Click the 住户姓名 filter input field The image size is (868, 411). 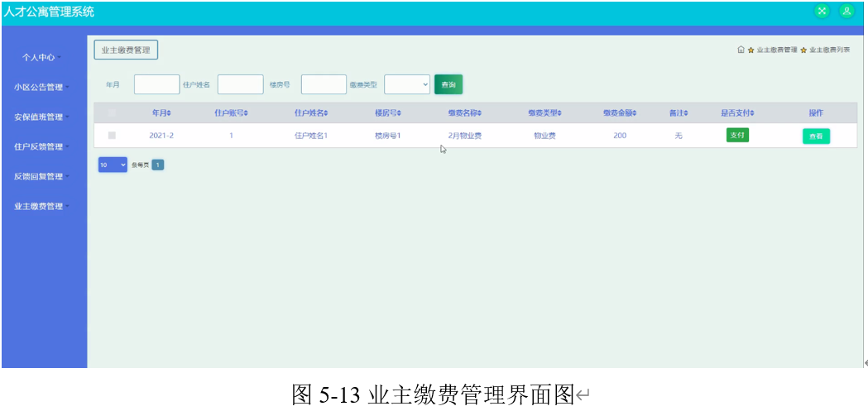pos(240,84)
